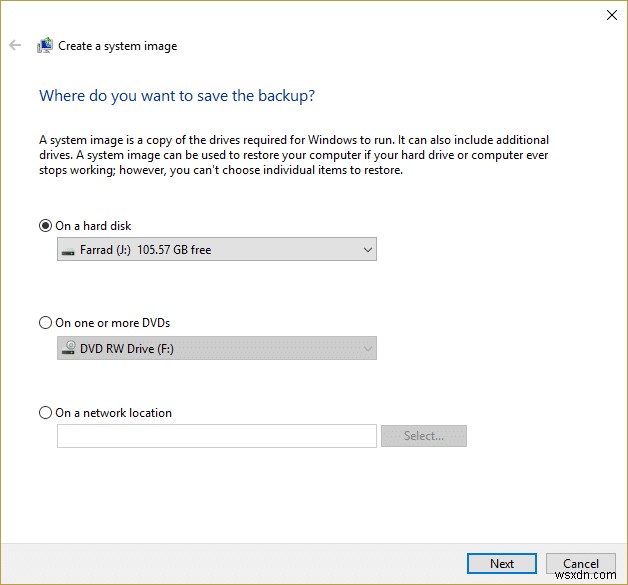
Task: Click the Farrad (J:) 105.57 GB free entry
Action: point(146,250)
